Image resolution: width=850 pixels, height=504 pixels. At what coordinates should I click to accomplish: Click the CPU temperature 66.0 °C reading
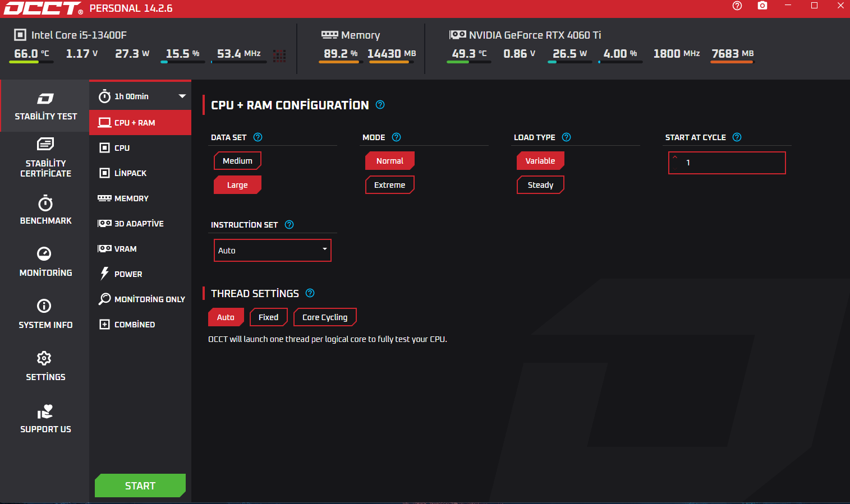click(31, 54)
